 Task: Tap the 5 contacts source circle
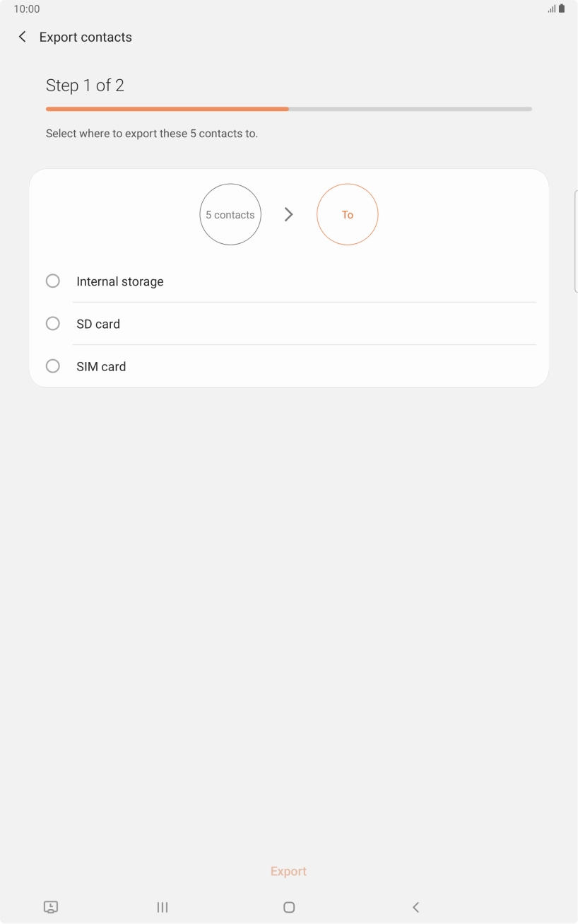click(x=230, y=214)
